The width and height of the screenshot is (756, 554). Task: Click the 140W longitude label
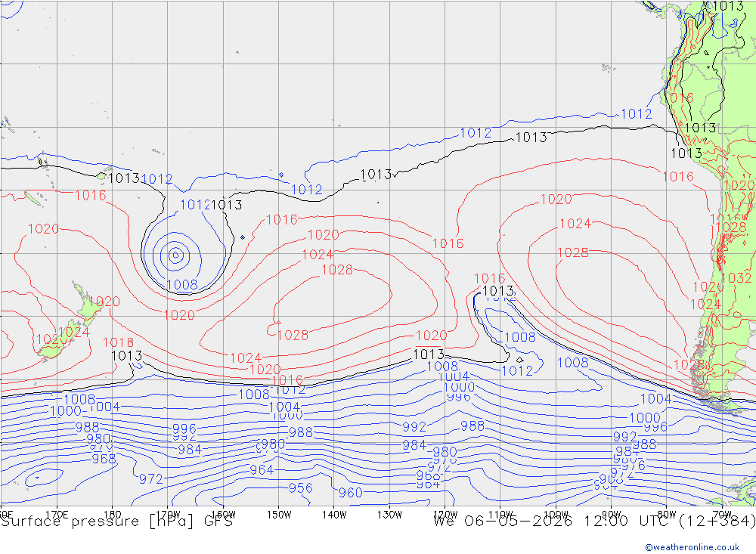[x=334, y=515]
